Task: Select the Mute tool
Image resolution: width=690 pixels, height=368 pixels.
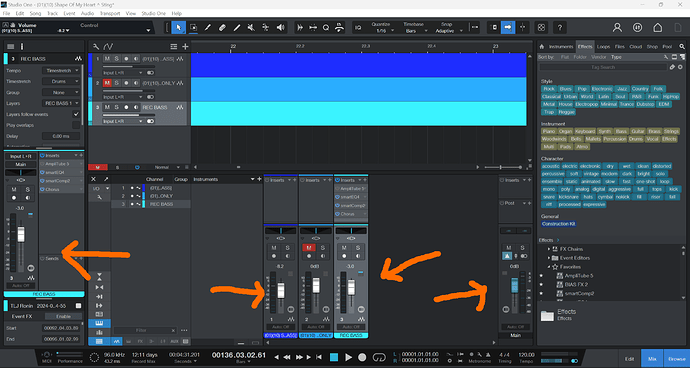Action: (251, 27)
